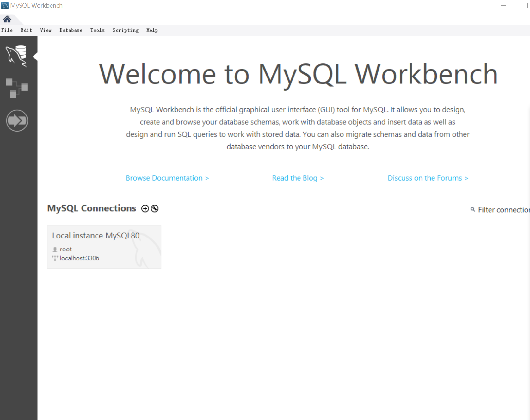The width and height of the screenshot is (530, 420).
Task: Open the Database menu
Action: click(71, 30)
